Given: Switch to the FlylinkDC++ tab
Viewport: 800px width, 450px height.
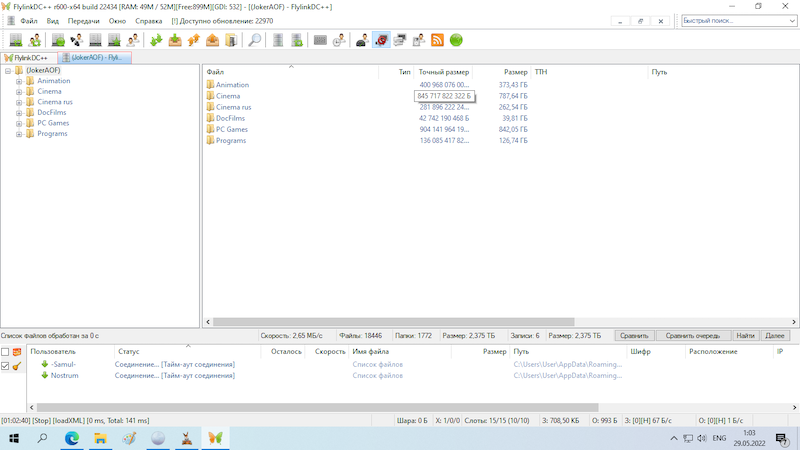Looking at the screenshot, I should 30,58.
